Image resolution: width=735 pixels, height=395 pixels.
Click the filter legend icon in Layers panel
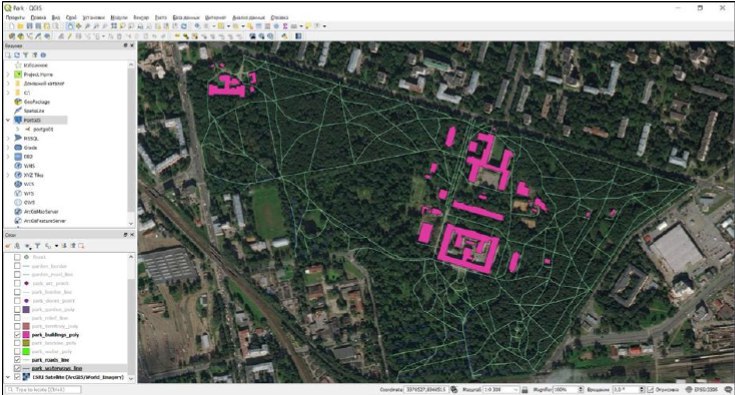(38, 246)
